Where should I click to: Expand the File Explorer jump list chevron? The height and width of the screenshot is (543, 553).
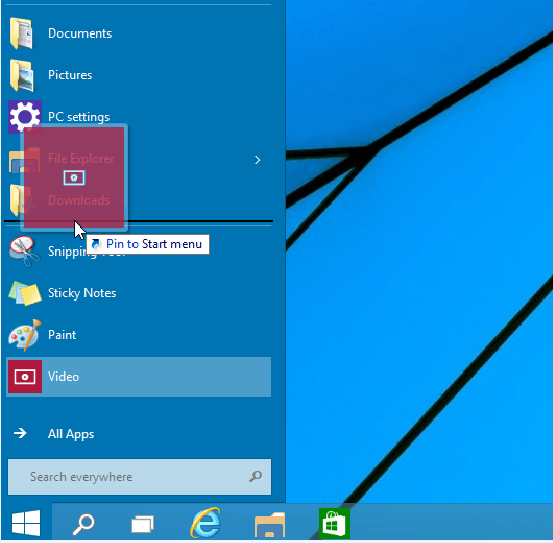(257, 160)
